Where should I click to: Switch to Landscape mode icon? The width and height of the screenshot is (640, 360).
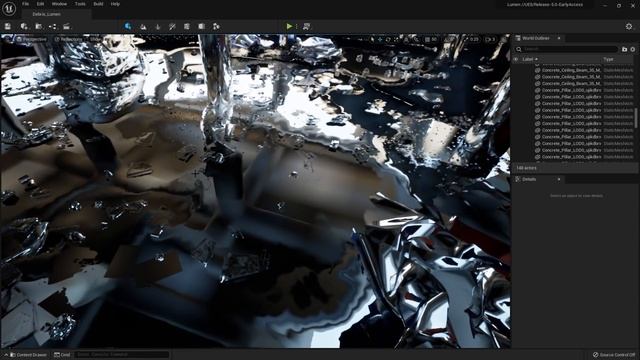143,27
